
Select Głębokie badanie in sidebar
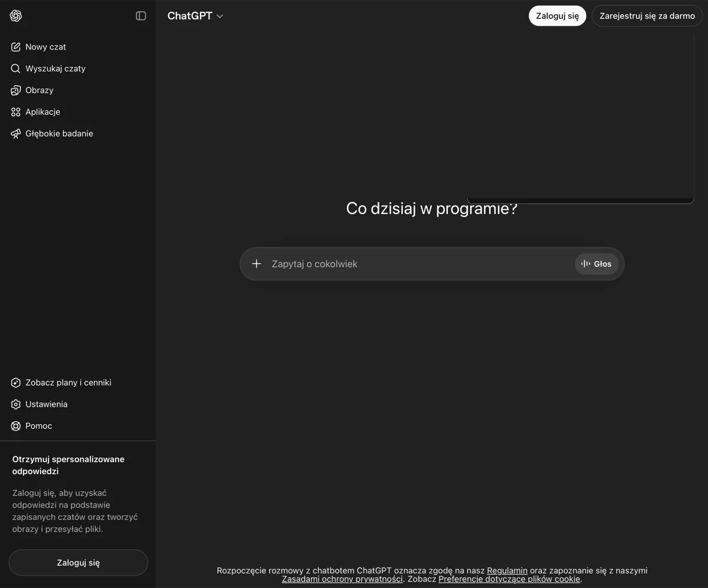pos(78,134)
